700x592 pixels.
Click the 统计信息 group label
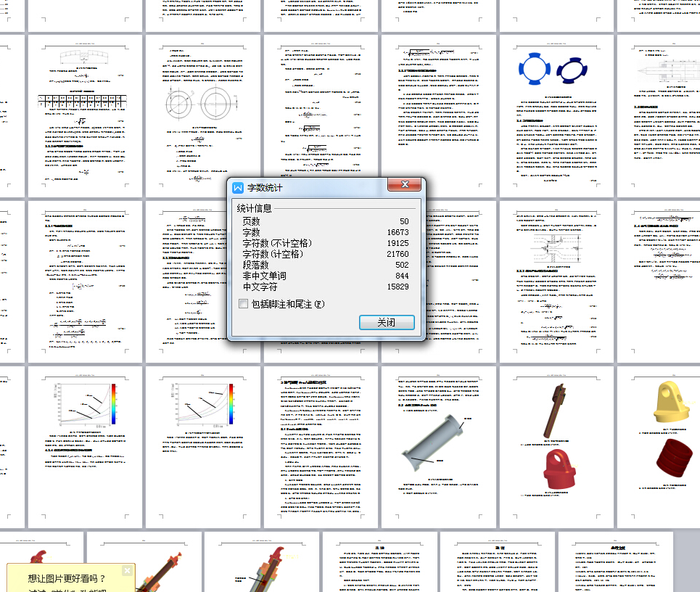254,208
